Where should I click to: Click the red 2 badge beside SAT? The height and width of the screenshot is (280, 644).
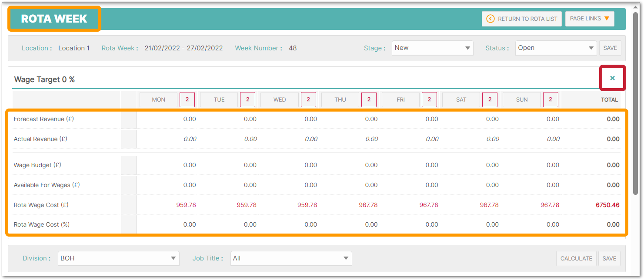(x=490, y=99)
